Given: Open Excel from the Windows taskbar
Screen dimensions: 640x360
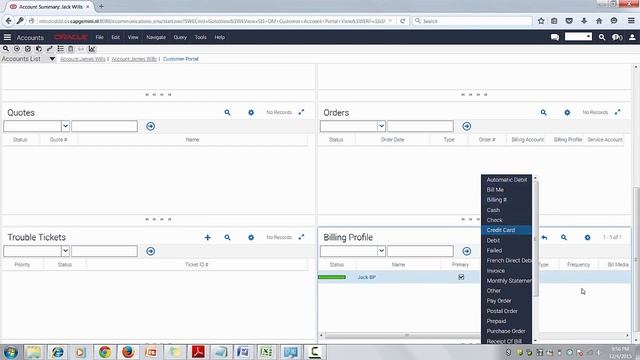Looking at the screenshot, I should point(266,352).
